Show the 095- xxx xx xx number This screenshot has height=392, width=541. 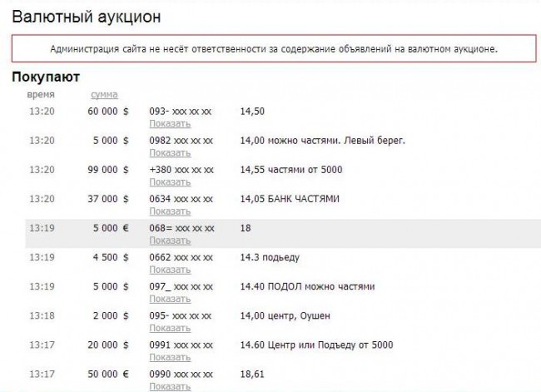click(x=170, y=328)
